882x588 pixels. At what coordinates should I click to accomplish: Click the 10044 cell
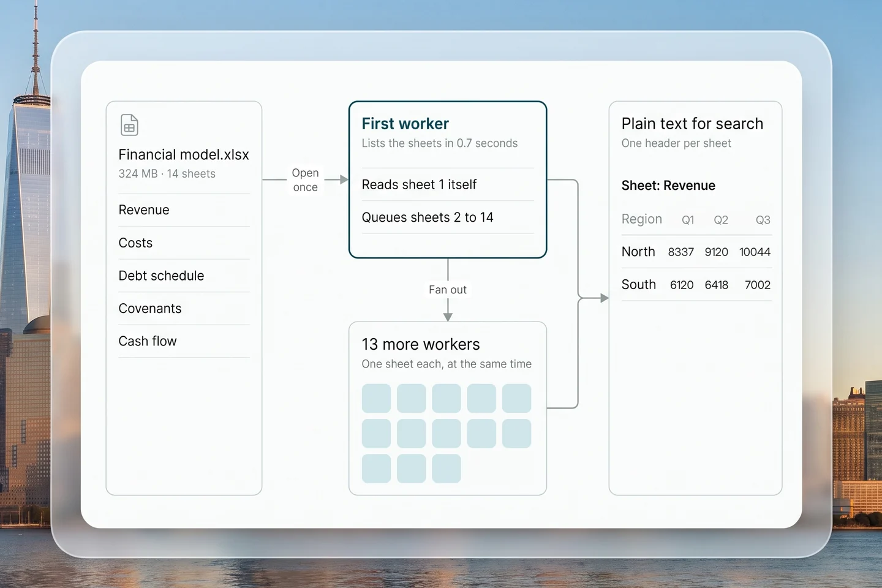coord(755,252)
